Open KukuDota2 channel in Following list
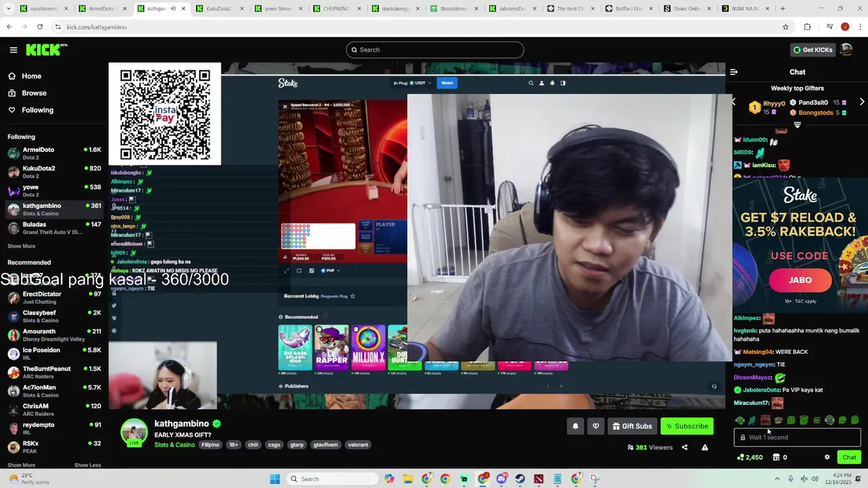The height and width of the screenshot is (488, 868). pos(54,172)
